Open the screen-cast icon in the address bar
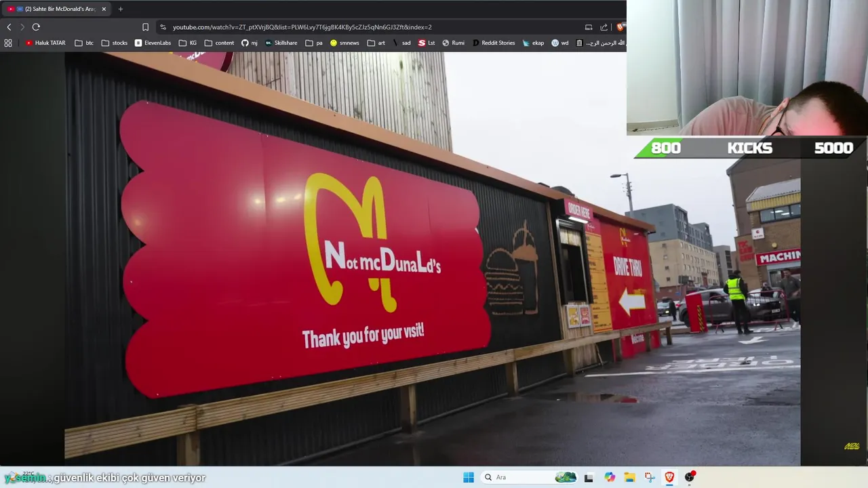Screen dimensions: 868x488 [x=589, y=27]
